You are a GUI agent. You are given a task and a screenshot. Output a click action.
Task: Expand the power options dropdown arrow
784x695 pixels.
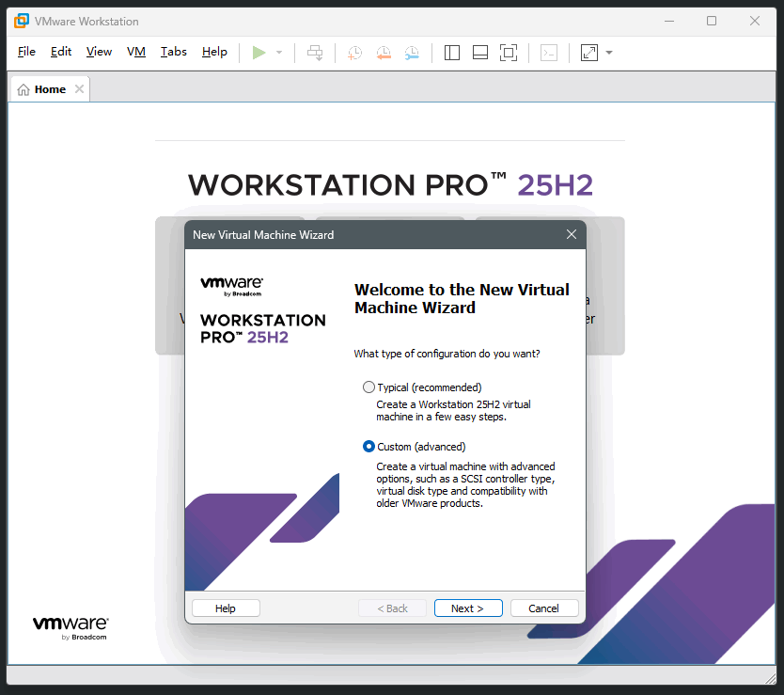pyautogui.click(x=279, y=53)
